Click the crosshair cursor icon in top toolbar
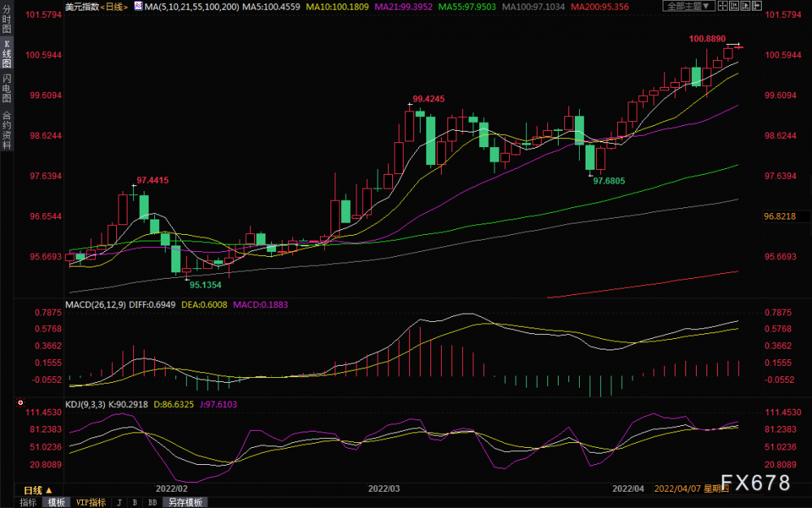The width and height of the screenshot is (812, 508). [723, 6]
